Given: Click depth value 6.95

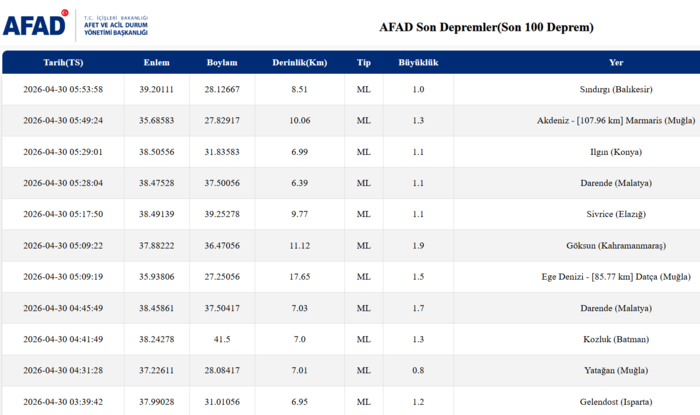Looking at the screenshot, I should click(x=300, y=402).
